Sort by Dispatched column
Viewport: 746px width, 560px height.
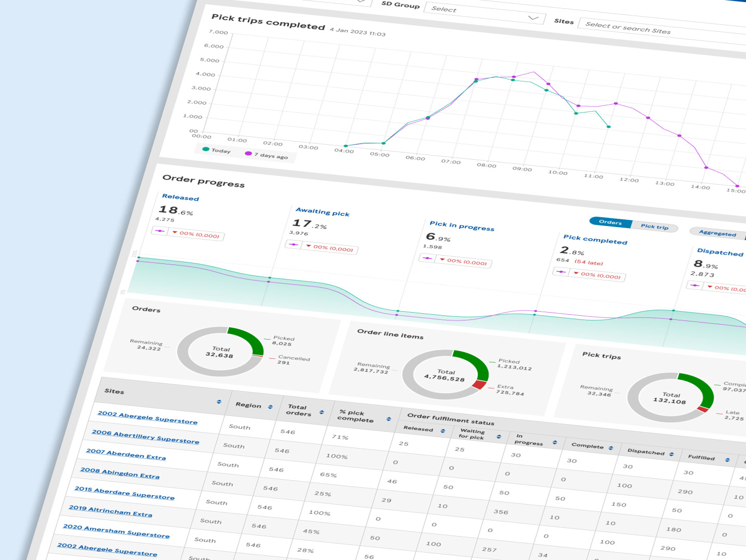(x=671, y=454)
